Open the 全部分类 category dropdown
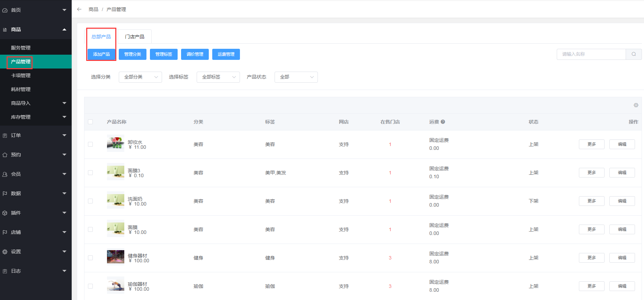 (x=140, y=77)
